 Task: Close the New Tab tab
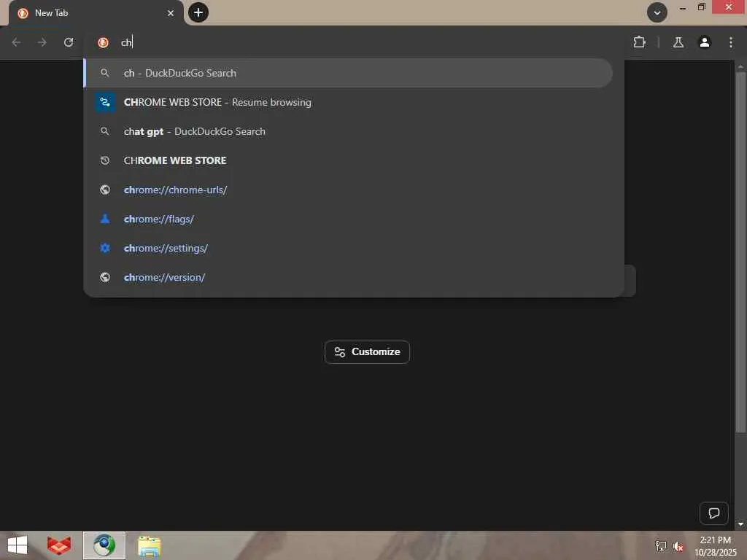171,13
